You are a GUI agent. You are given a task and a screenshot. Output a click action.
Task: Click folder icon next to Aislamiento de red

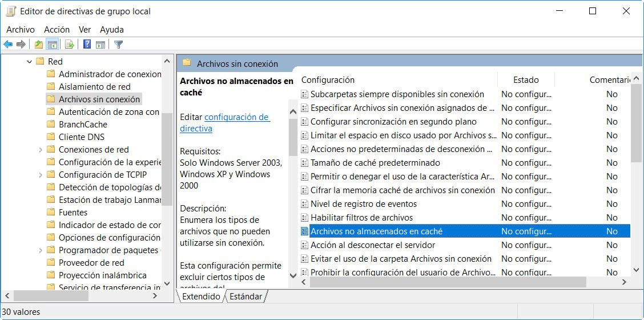[51, 86]
